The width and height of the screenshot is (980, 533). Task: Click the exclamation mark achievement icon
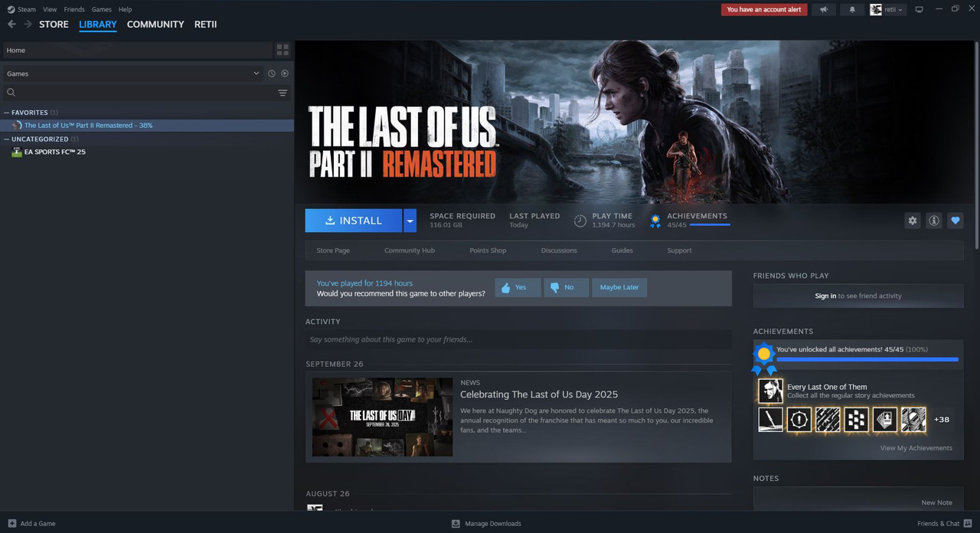799,419
